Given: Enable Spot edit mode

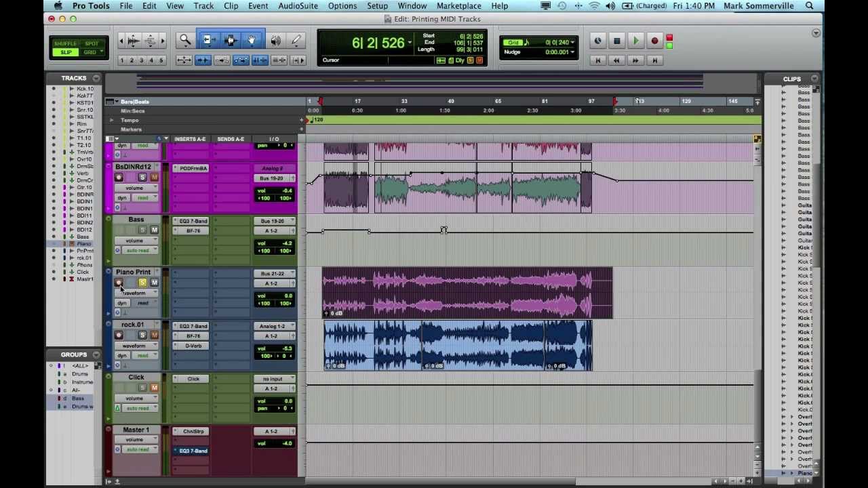Looking at the screenshot, I should pyautogui.click(x=92, y=43).
